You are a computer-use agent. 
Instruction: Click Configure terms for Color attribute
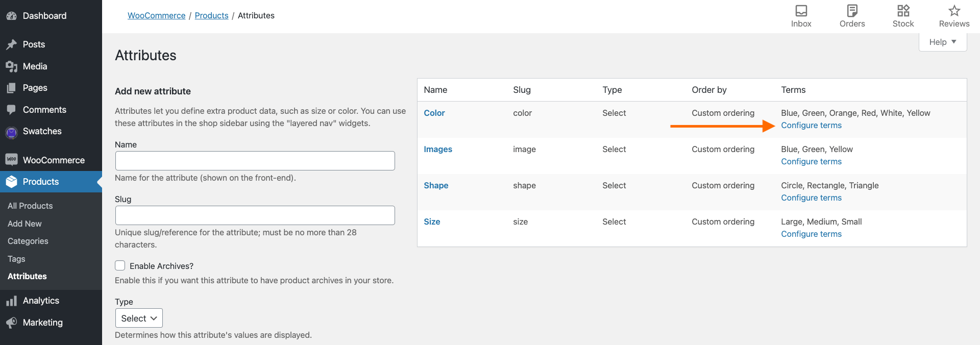[x=811, y=126]
